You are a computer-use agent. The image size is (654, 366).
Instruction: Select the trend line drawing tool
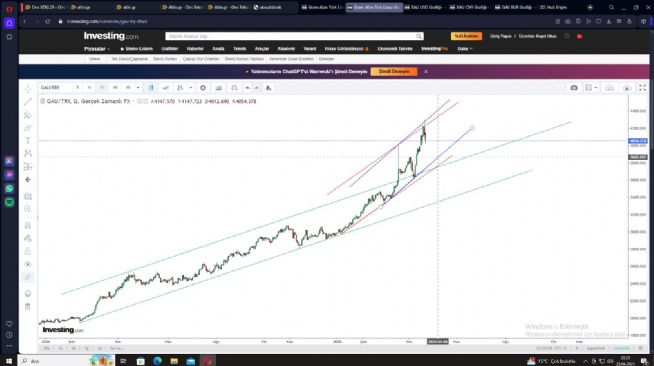tap(28, 102)
